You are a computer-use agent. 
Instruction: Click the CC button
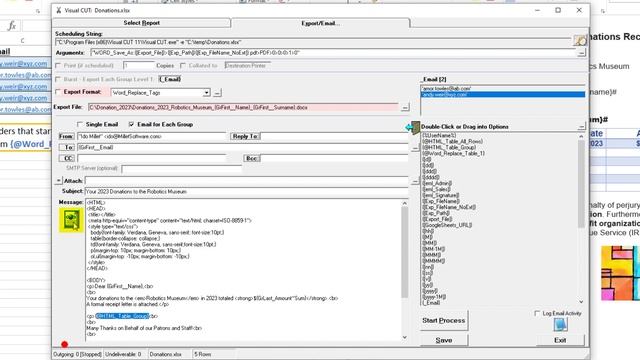coord(66,158)
